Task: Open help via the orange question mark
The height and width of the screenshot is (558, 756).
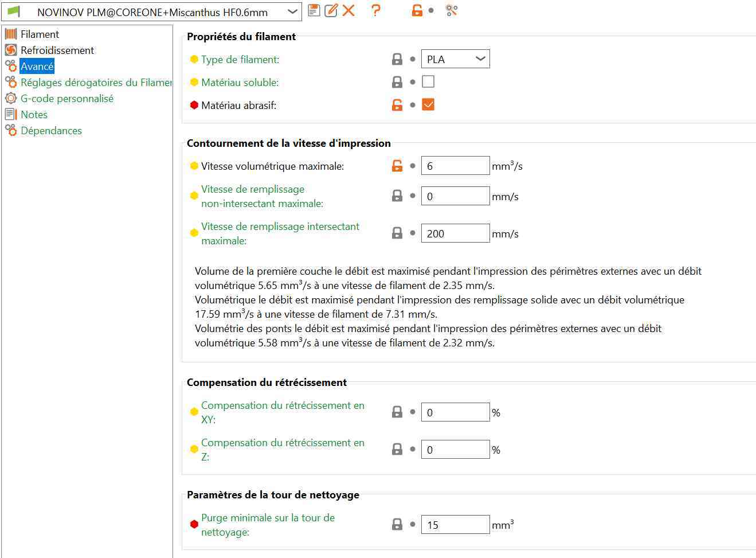Action: click(376, 10)
